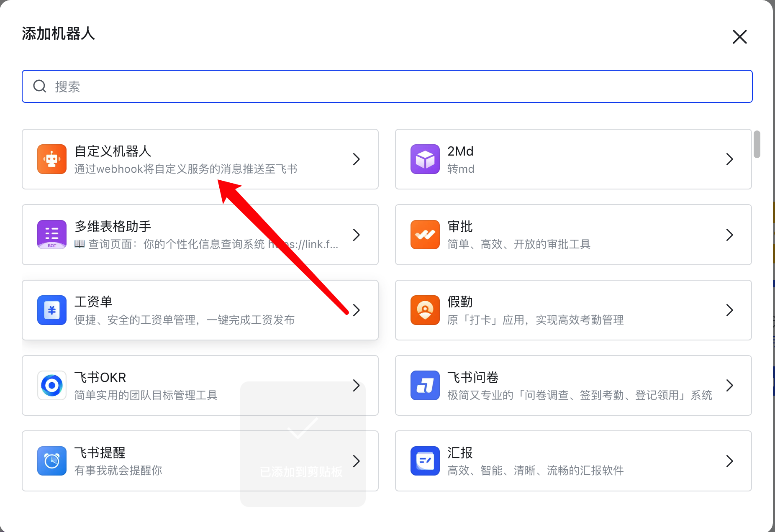Viewport: 775px width, 532px height.
Task: Expand the 飞书提醒 row chevron
Action: tap(356, 461)
